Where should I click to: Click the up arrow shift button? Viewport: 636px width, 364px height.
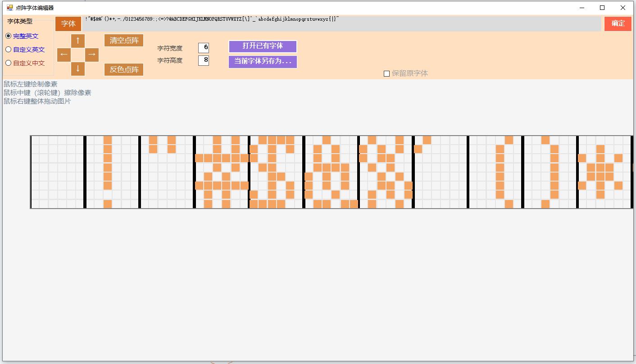(78, 41)
